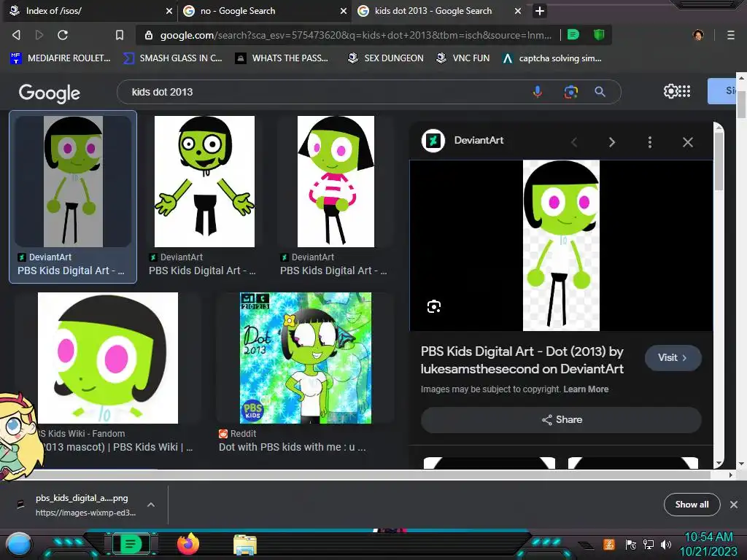
Task: Close the Index of /isos/ tab
Action: coord(169,11)
